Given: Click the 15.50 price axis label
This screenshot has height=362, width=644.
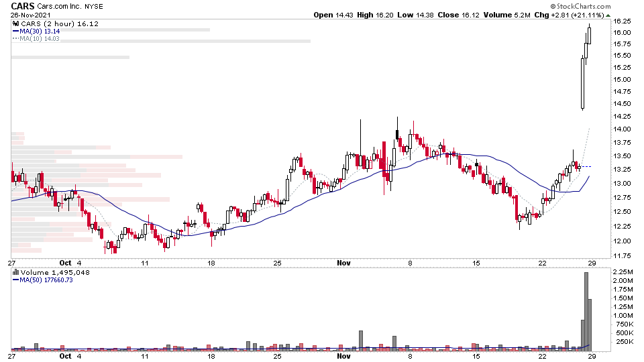Looking at the screenshot, I should 623,56.
